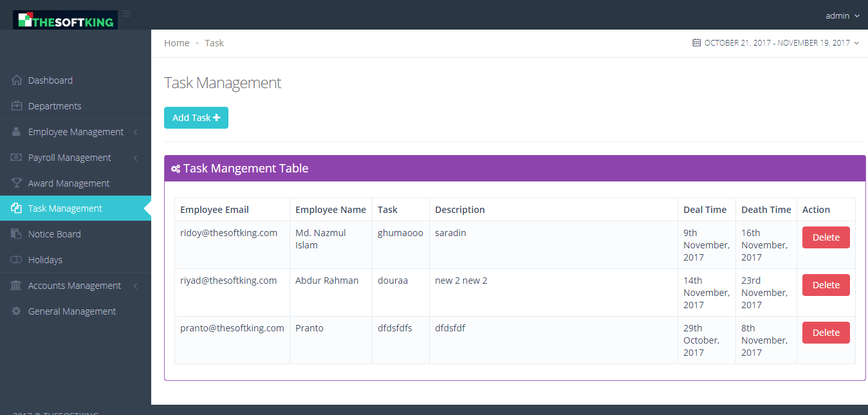Click the Departments icon in the sidebar
Screen dimensions: 868x415
[15, 106]
